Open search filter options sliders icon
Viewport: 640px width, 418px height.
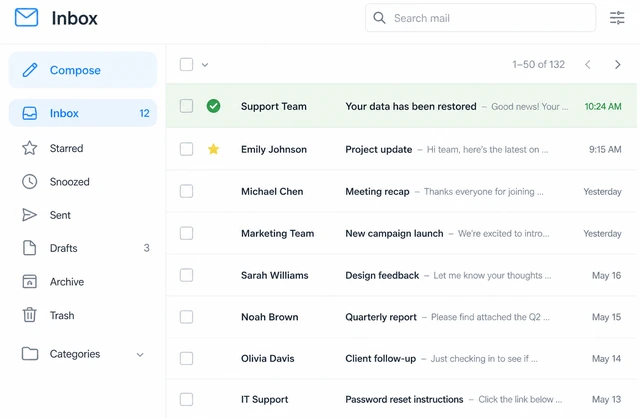(x=617, y=18)
